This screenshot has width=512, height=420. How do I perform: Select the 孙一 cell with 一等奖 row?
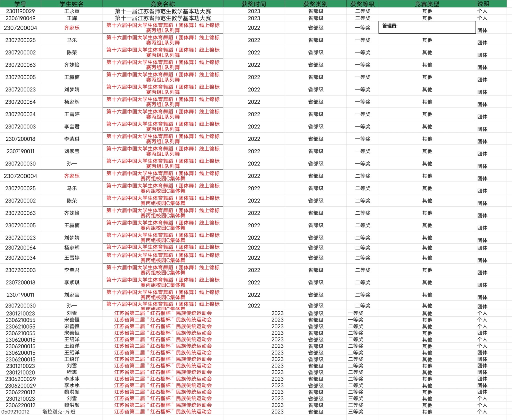(71, 163)
